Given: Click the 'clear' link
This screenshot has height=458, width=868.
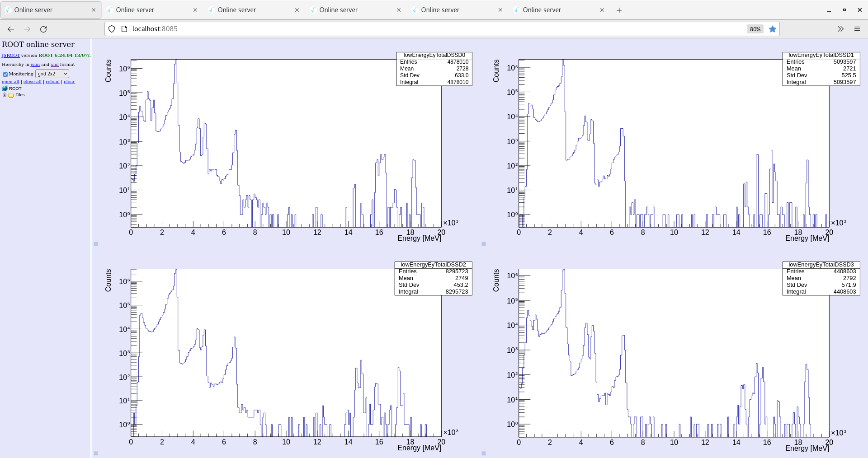Looking at the screenshot, I should (x=69, y=82).
